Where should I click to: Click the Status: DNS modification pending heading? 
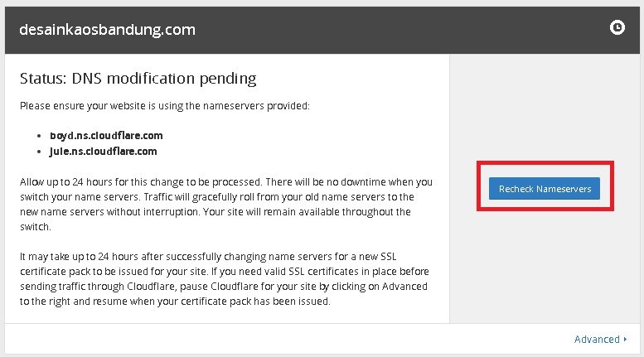pyautogui.click(x=138, y=79)
